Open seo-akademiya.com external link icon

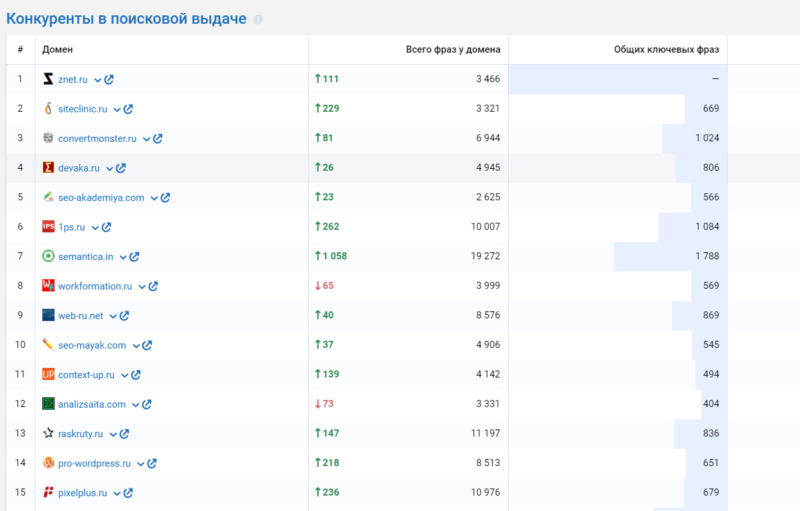[165, 198]
